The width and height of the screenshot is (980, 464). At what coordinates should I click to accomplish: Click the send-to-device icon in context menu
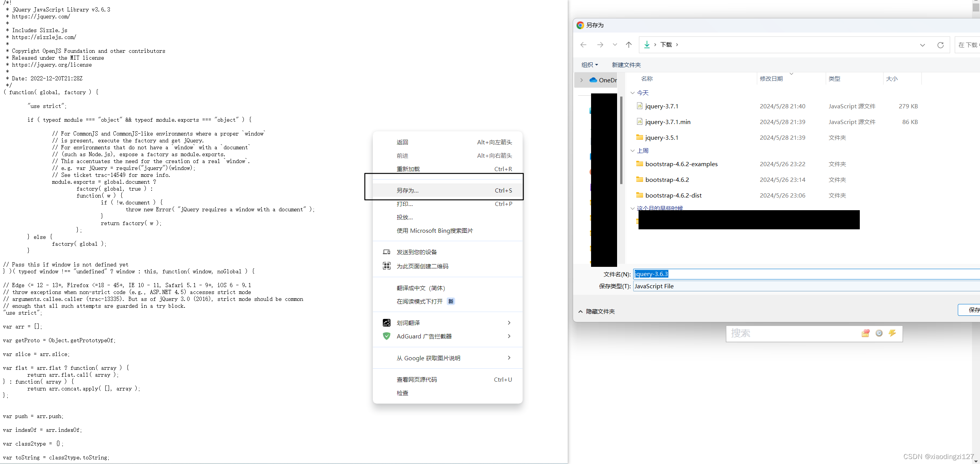[x=387, y=252]
